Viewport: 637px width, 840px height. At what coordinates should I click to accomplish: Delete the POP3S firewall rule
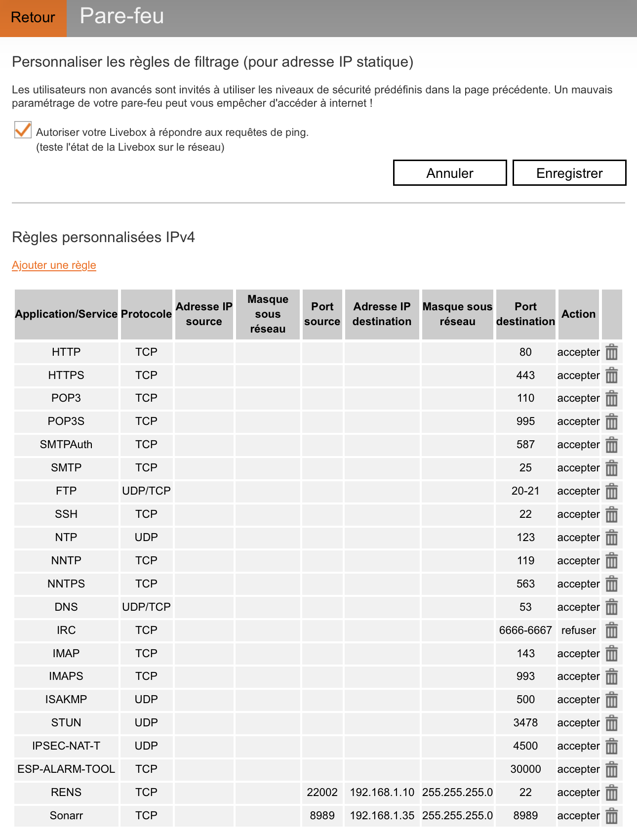pyautogui.click(x=611, y=422)
